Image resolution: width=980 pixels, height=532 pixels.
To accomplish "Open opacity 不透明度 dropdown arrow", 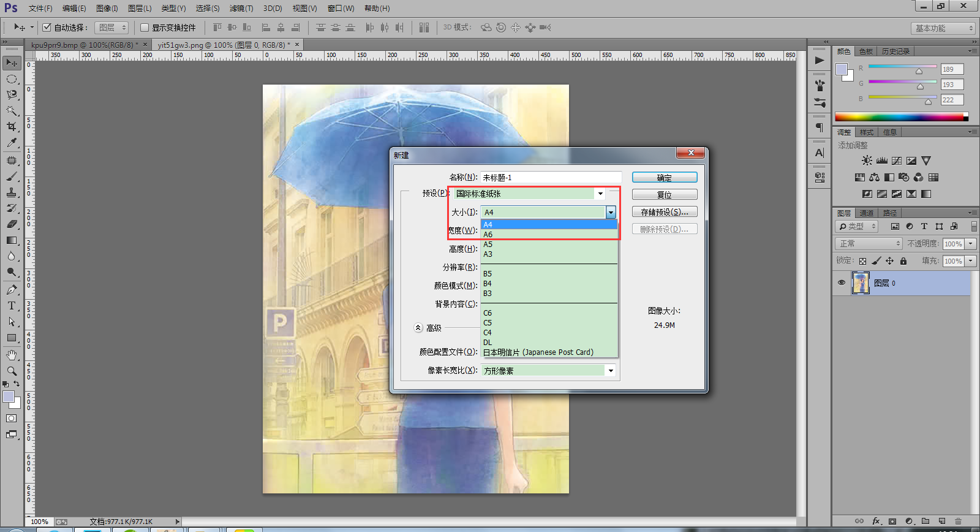I will tap(971, 244).
